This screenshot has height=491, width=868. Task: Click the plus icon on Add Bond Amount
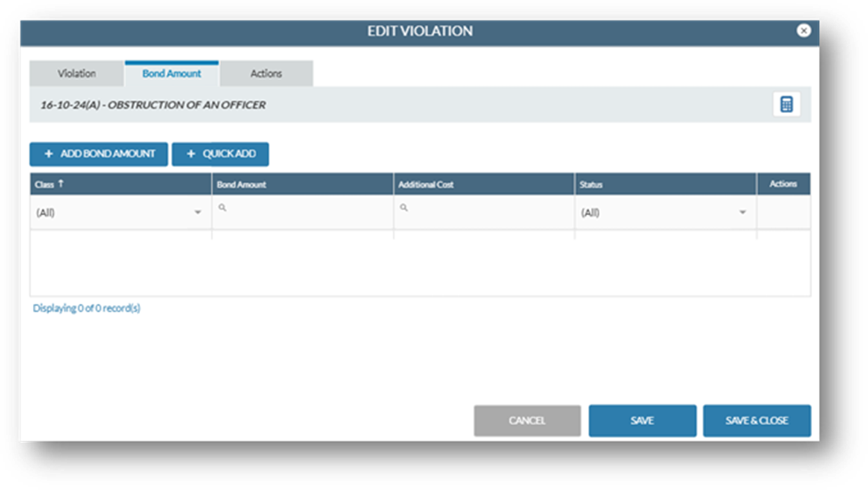(49, 154)
